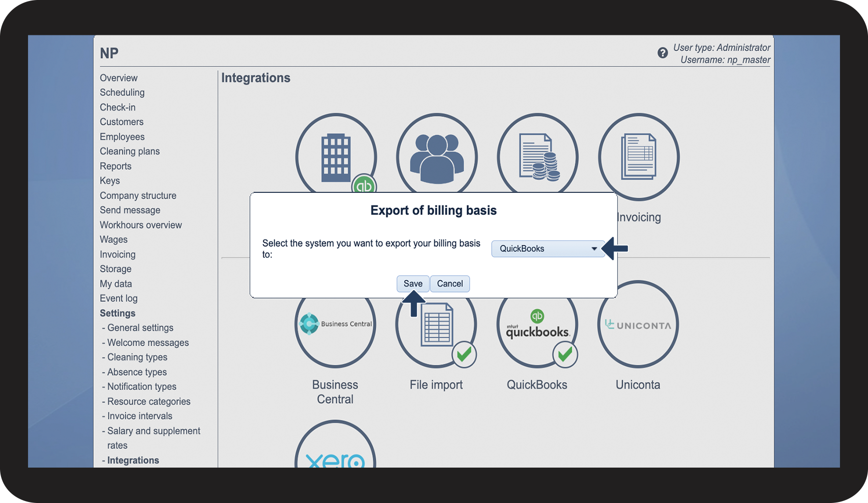This screenshot has width=868, height=503.
Task: Click the Uniconta label
Action: pyautogui.click(x=638, y=385)
